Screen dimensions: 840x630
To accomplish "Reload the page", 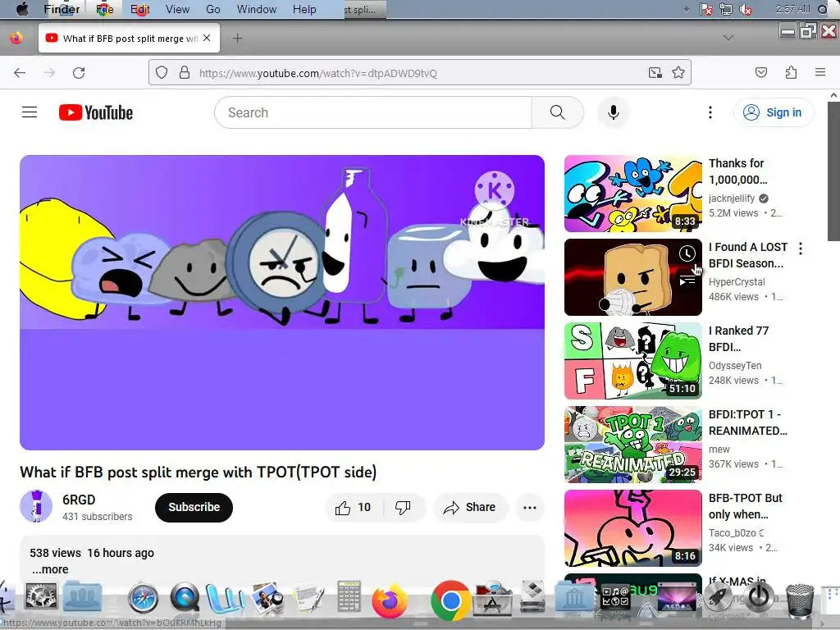I will click(x=79, y=73).
